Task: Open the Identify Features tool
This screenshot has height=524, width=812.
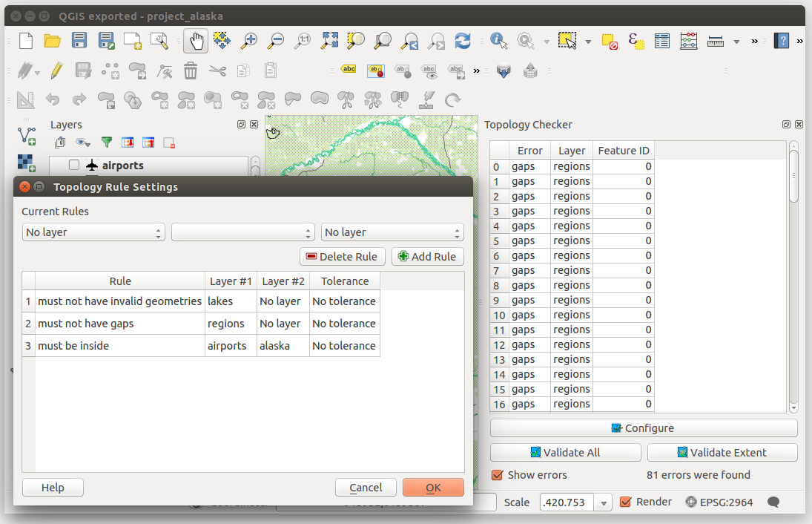Action: click(x=498, y=41)
